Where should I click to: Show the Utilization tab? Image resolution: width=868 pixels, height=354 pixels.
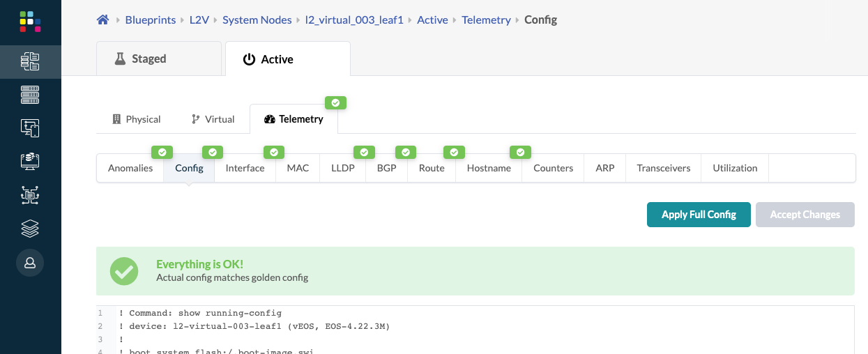tap(735, 168)
